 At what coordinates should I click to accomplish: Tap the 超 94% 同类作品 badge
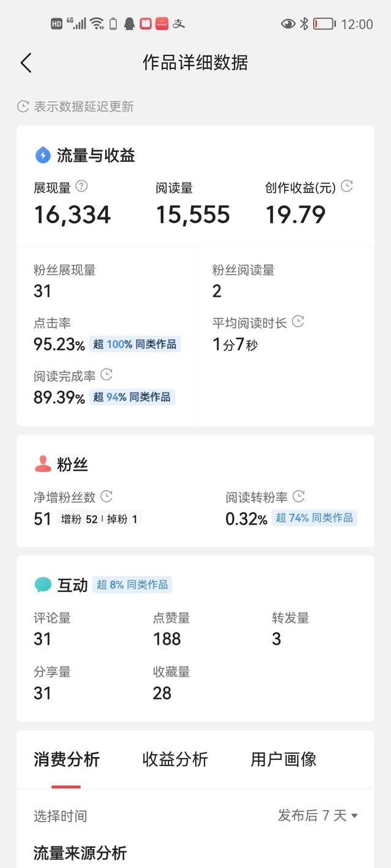[x=132, y=397]
